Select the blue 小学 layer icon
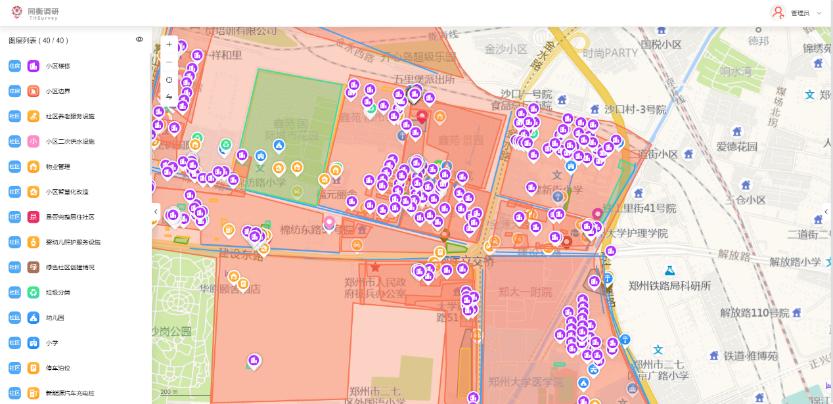833x404 pixels. pyautogui.click(x=33, y=343)
